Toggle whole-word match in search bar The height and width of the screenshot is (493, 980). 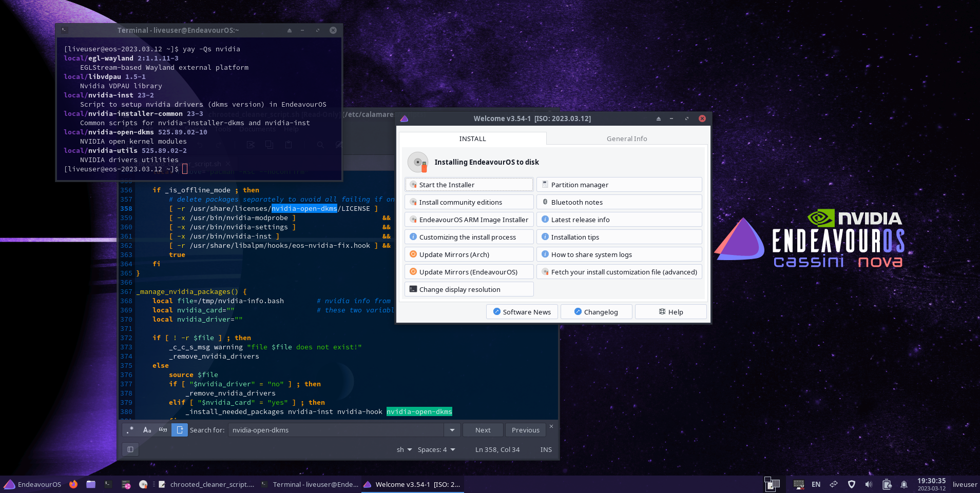point(163,430)
